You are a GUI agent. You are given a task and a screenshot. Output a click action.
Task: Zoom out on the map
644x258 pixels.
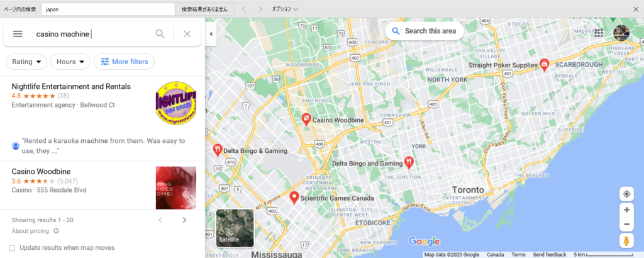click(x=626, y=224)
